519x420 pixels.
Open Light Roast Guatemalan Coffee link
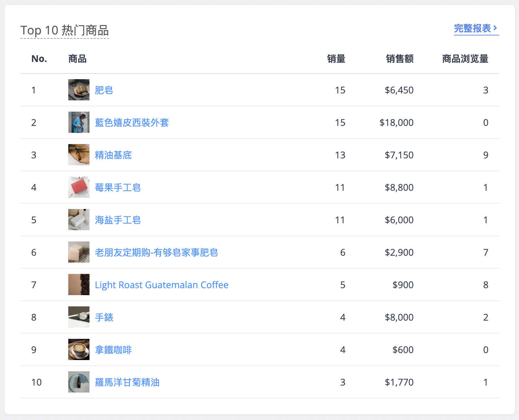[x=162, y=285]
